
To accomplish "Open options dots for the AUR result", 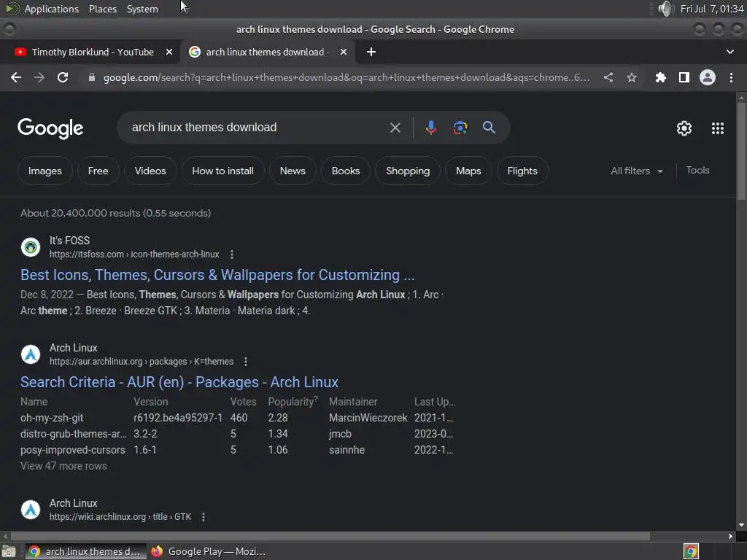I will tap(246, 362).
